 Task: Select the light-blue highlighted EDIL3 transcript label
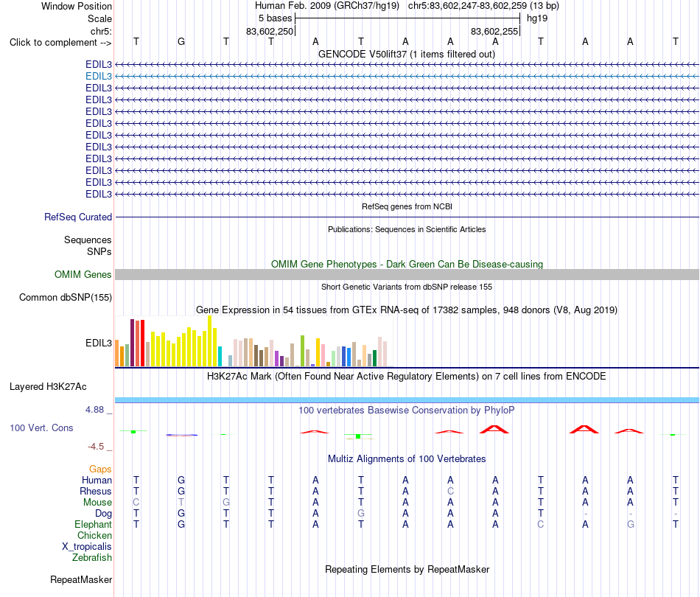[99, 77]
